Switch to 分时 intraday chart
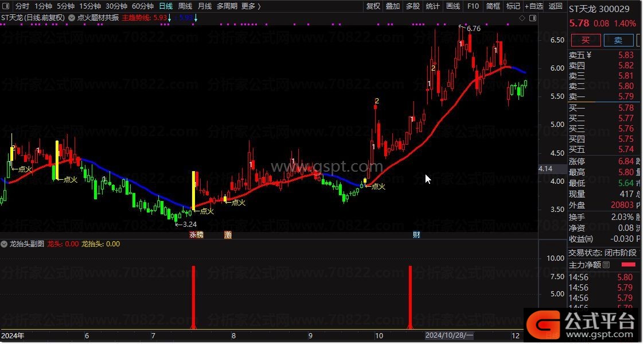The height and width of the screenshot is (344, 644). [x=22, y=6]
